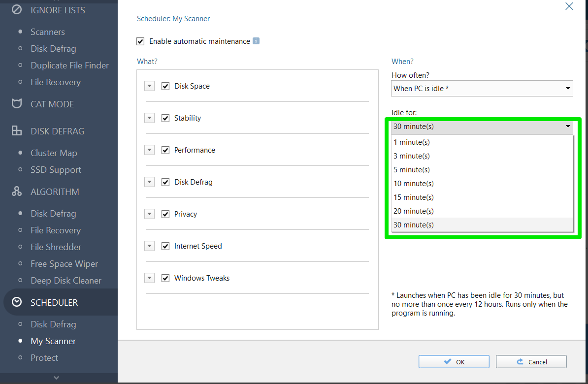Click the Ignore Lists section icon
This screenshot has height=384, width=588.
coord(17,10)
